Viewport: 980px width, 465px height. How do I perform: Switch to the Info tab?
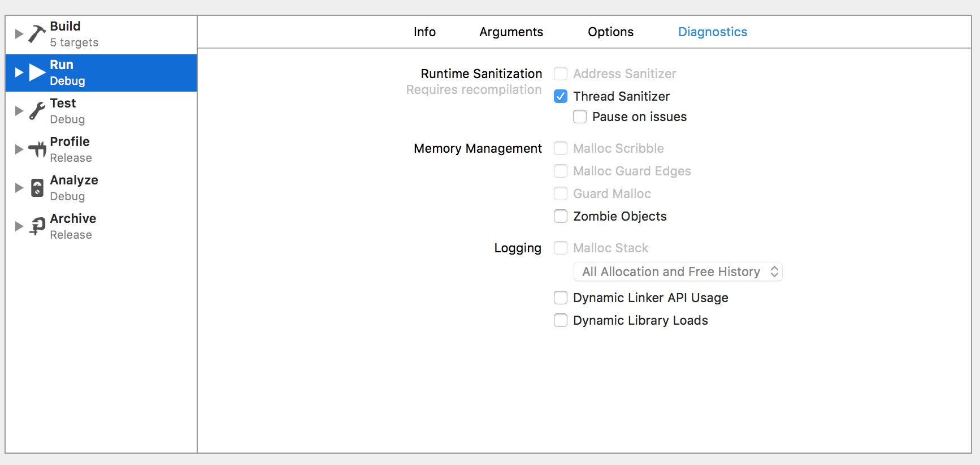tap(424, 32)
